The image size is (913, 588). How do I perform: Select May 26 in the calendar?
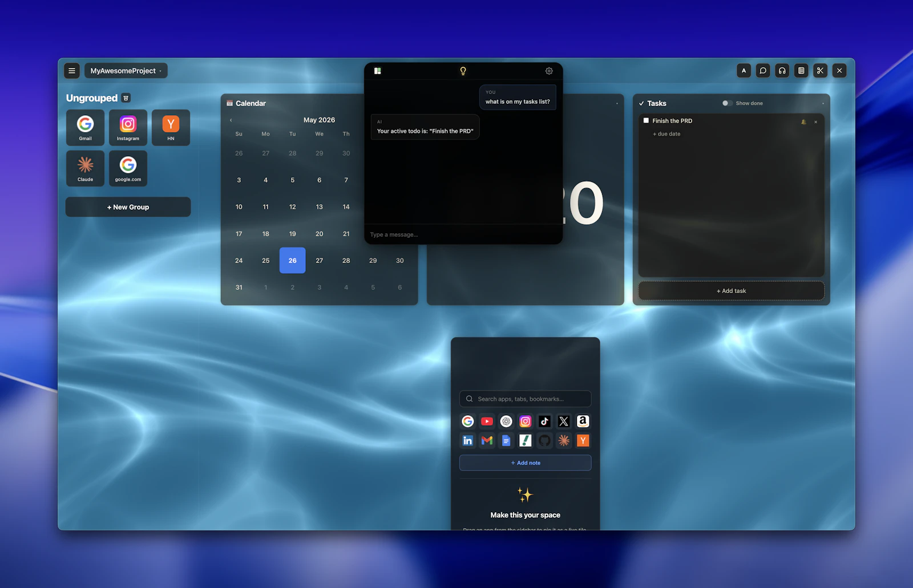point(292,261)
